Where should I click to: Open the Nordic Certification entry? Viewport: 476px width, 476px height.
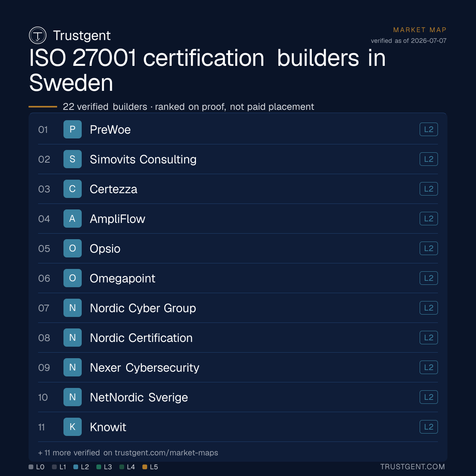tap(238, 338)
